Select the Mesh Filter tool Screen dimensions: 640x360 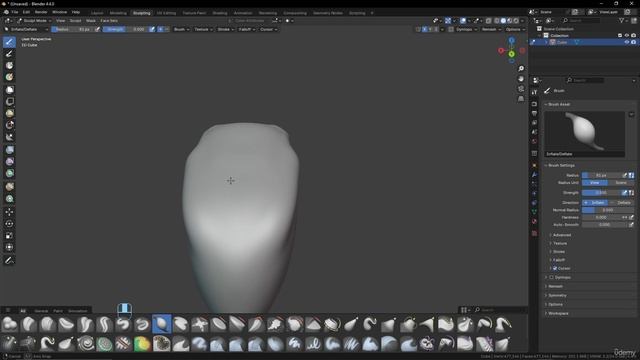coord(9,150)
